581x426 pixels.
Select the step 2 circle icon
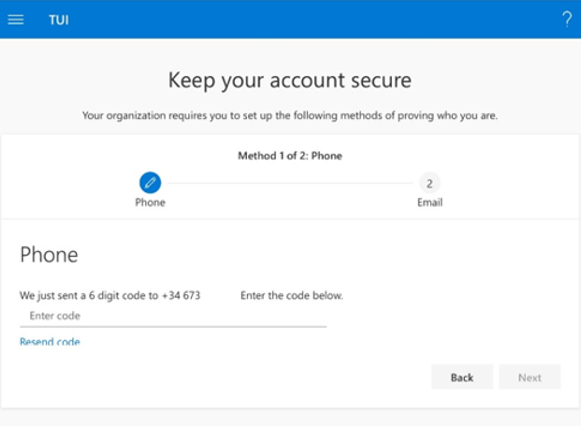[429, 183]
